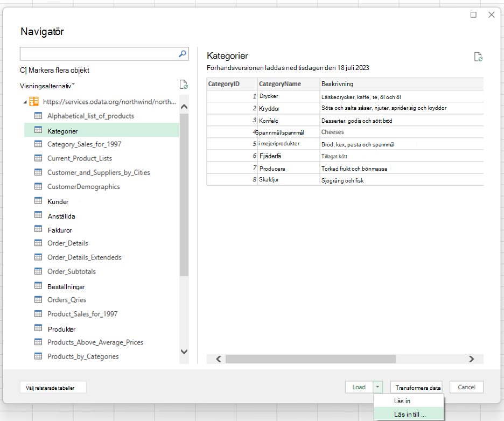The image size is (504, 421).
Task: Click the preview refresh icon above the table
Action: coord(478,57)
